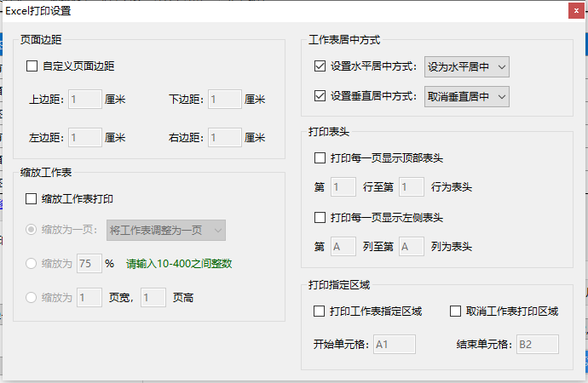The image size is (588, 383).
Task: Click the 页宽 number field
Action: point(89,298)
